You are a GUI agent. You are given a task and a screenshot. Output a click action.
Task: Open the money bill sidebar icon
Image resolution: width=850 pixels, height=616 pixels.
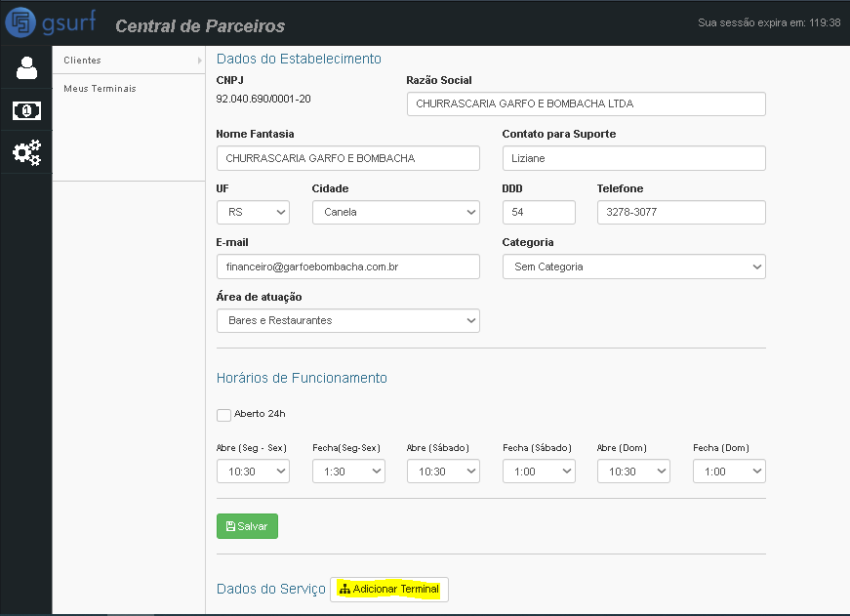[26, 110]
